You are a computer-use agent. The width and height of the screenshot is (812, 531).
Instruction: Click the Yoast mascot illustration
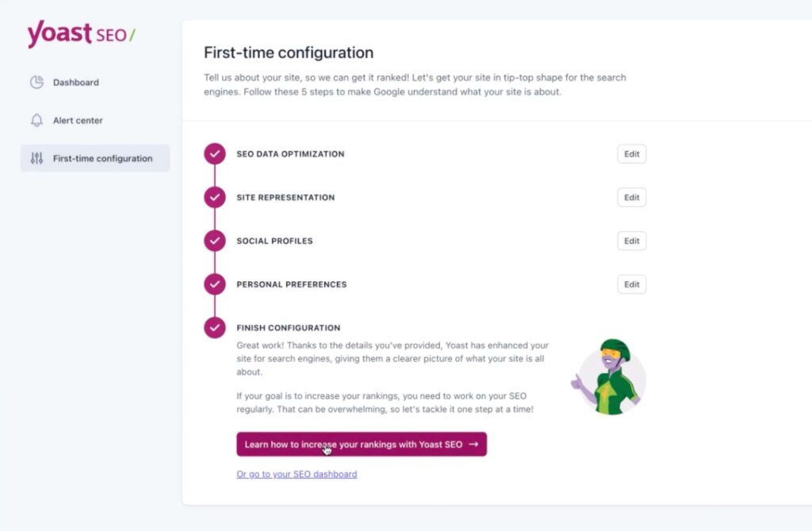point(609,376)
